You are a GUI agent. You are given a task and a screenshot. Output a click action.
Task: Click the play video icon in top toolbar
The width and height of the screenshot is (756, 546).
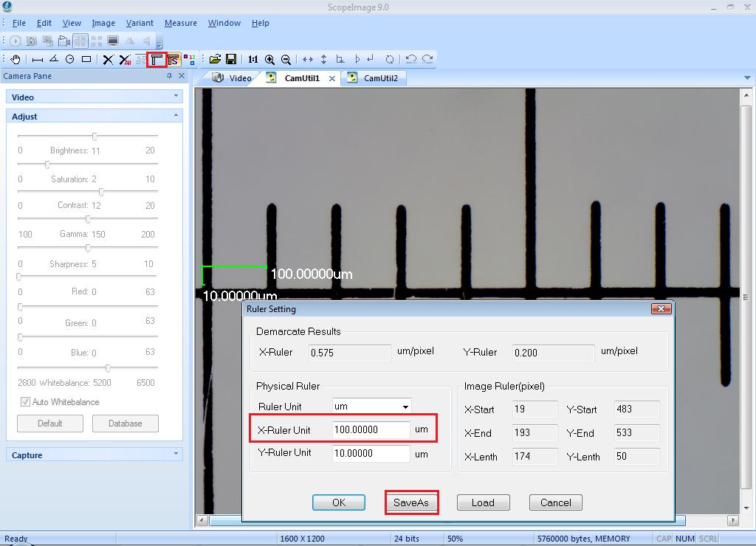coord(15,41)
